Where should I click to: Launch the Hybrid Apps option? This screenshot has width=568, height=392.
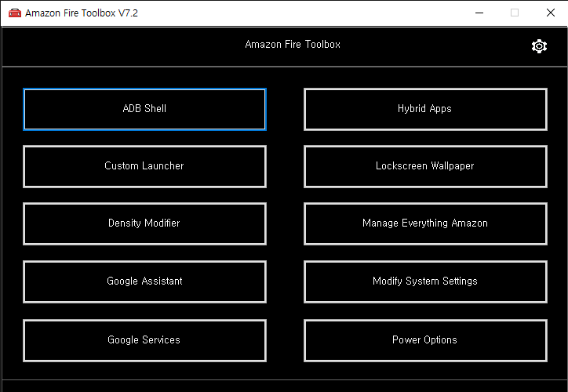[x=425, y=109]
